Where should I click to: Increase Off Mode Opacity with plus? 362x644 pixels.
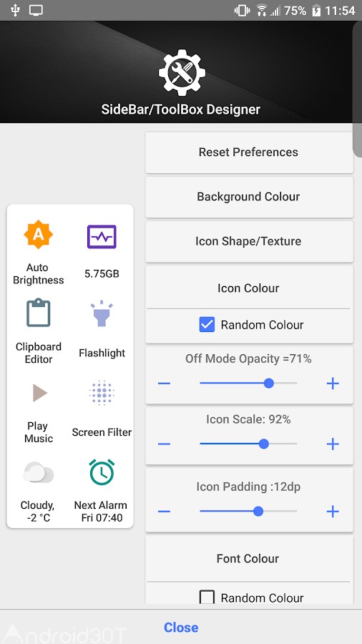333,384
